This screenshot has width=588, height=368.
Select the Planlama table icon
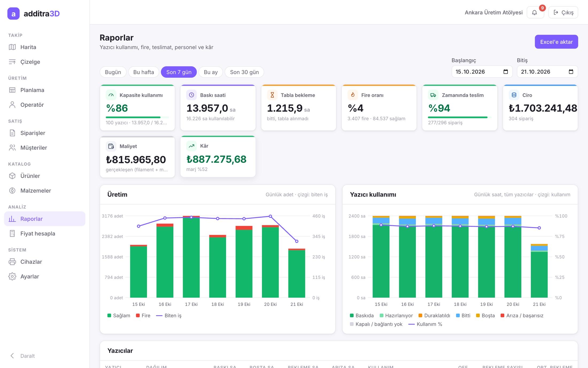point(12,90)
